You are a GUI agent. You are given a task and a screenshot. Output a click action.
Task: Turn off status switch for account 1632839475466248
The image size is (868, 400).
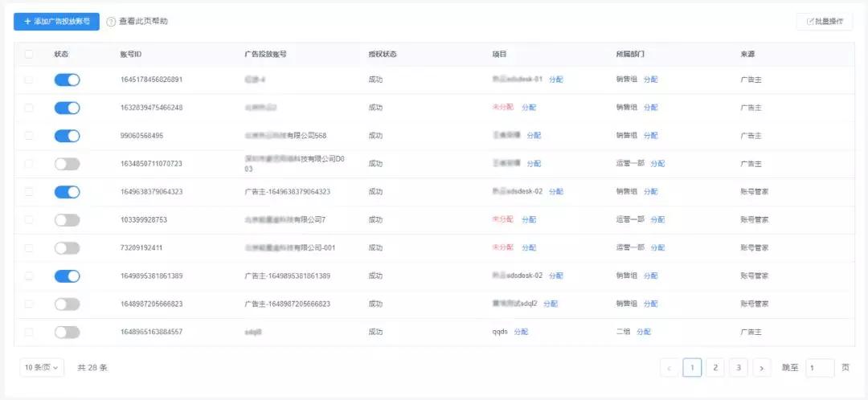[x=67, y=108]
